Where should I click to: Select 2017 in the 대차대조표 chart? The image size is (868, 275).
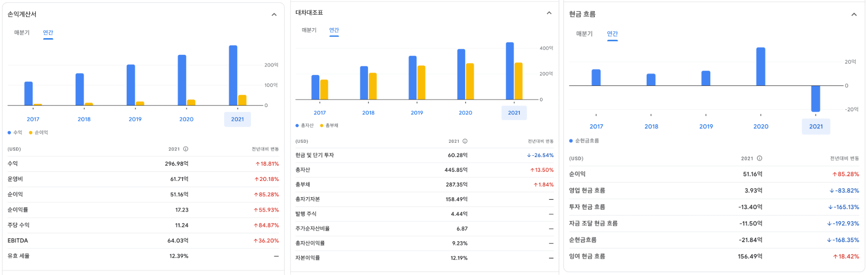[320, 113]
